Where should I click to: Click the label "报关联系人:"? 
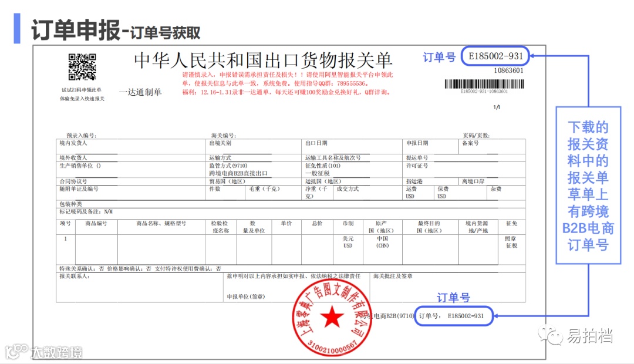[75, 277]
